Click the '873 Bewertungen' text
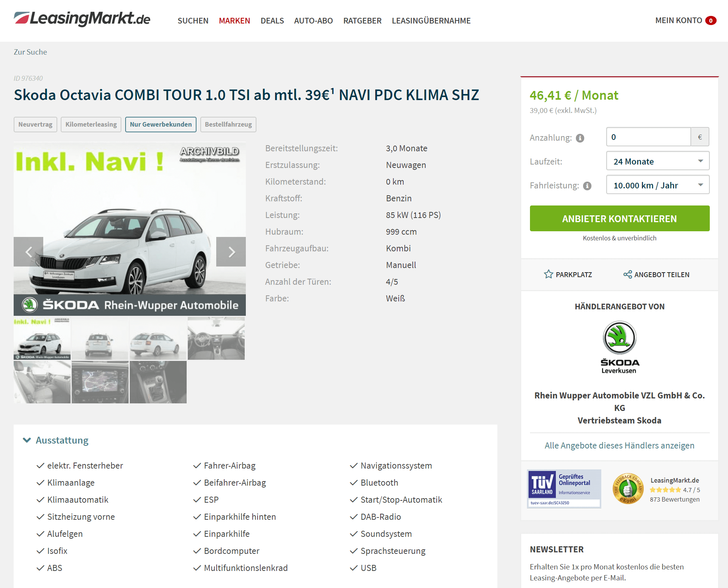The width and height of the screenshot is (728, 588). (675, 499)
